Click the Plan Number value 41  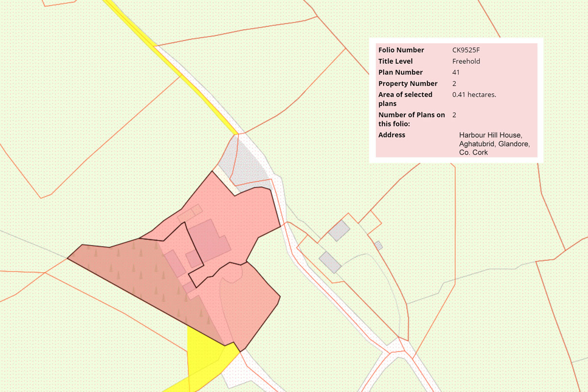click(456, 73)
